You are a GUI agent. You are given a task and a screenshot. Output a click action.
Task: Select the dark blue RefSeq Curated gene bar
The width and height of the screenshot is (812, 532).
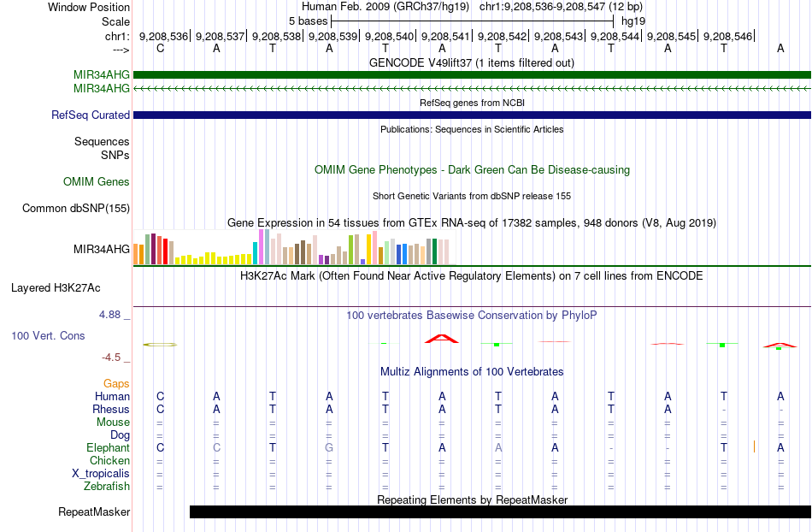[472, 115]
